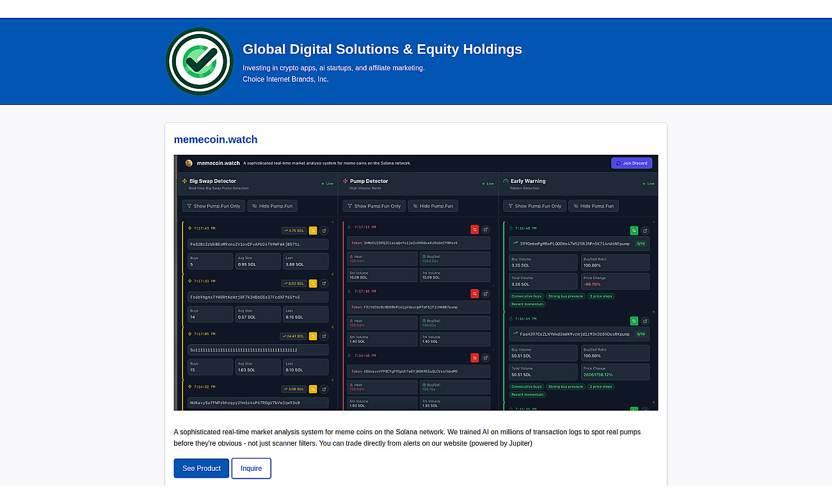Open the memecoin.watch heading link
The width and height of the screenshot is (832, 504).
pyautogui.click(x=216, y=139)
